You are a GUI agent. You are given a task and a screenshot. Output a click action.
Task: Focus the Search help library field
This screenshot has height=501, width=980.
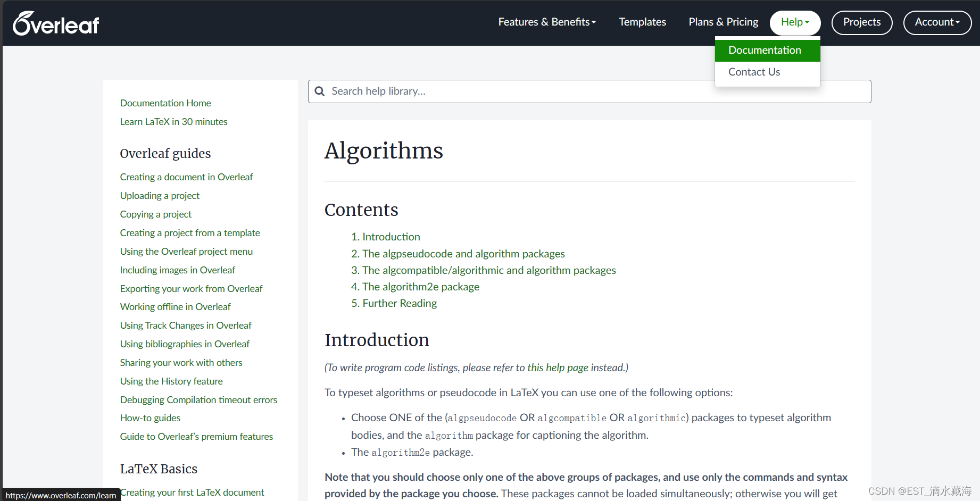(x=589, y=91)
